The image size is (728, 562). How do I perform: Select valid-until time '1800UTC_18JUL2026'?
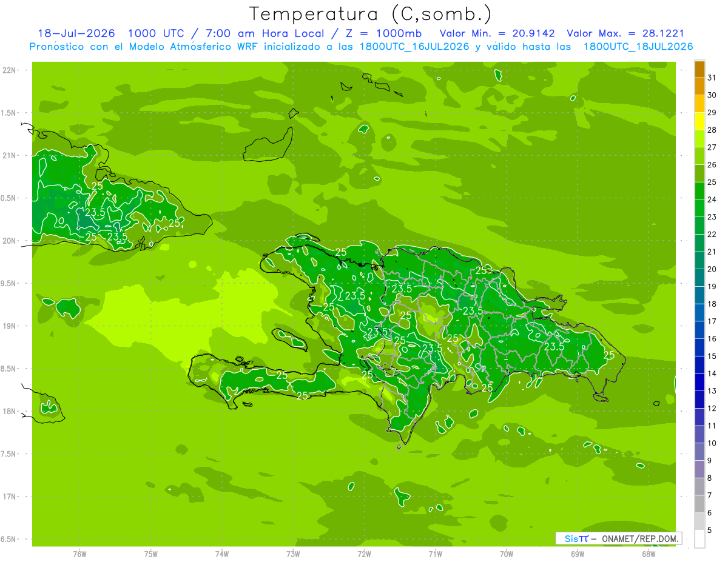[638, 46]
